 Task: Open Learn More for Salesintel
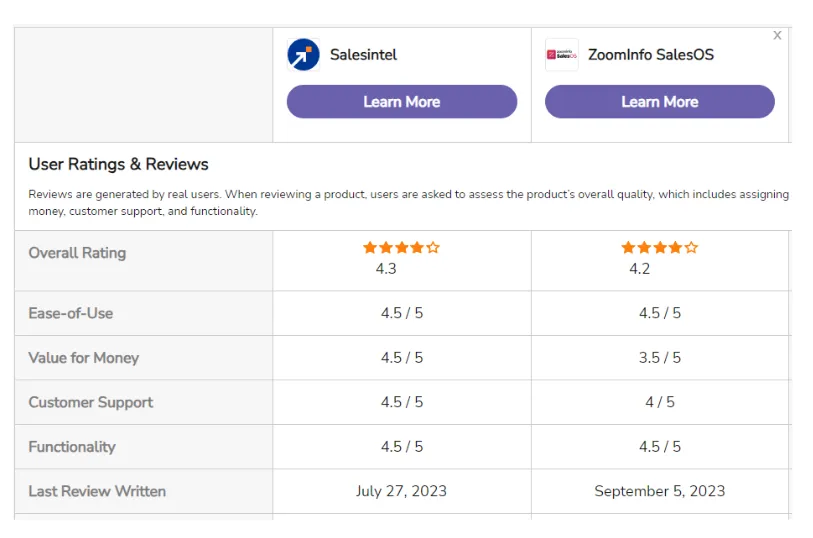(402, 102)
